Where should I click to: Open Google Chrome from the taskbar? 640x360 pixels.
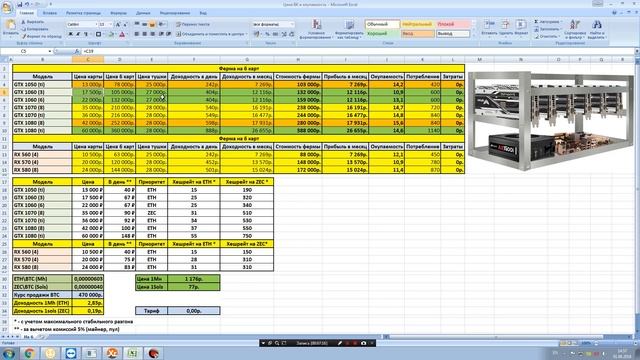(29, 353)
